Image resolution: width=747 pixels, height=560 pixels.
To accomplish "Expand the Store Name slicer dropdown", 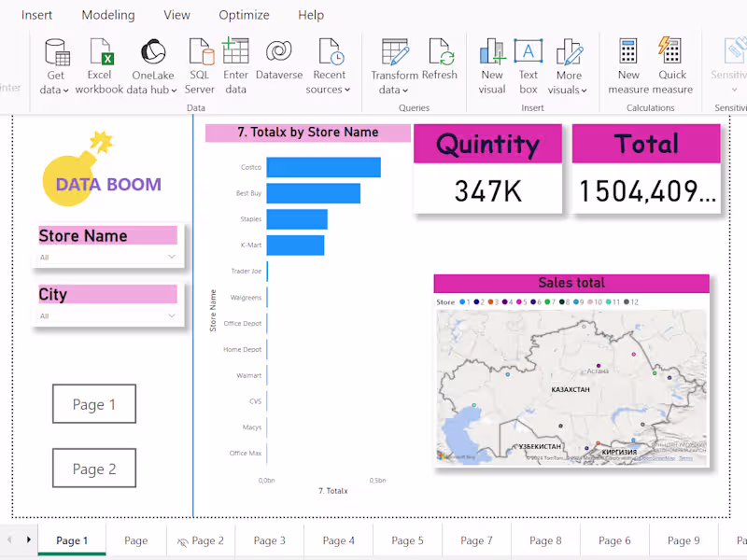I will [172, 257].
